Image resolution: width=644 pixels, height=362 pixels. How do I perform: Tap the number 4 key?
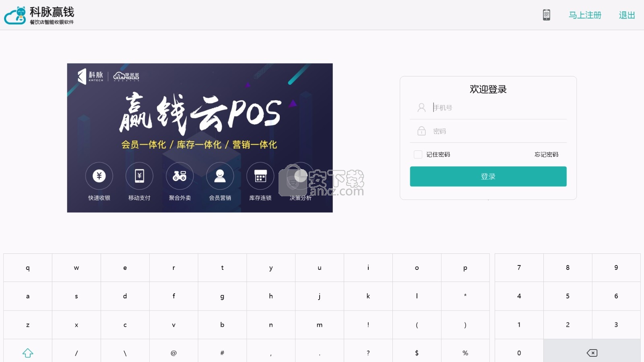tap(519, 296)
